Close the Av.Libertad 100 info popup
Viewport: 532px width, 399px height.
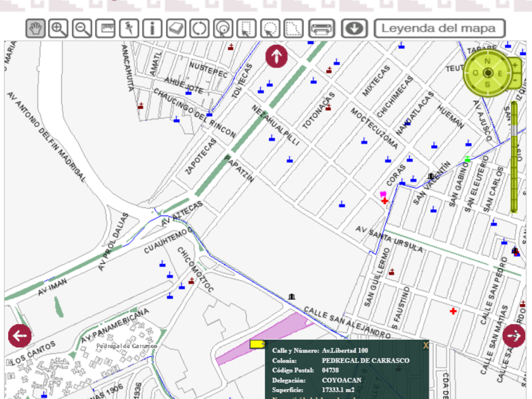point(426,346)
